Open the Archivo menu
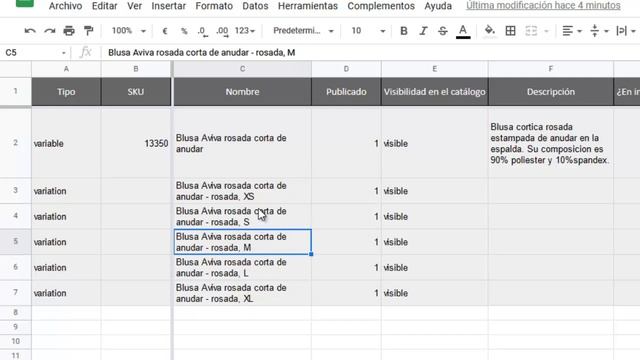 coord(65,6)
